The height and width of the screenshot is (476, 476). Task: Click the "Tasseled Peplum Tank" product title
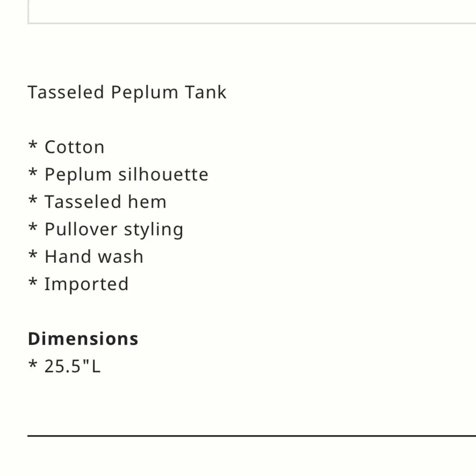tap(127, 92)
